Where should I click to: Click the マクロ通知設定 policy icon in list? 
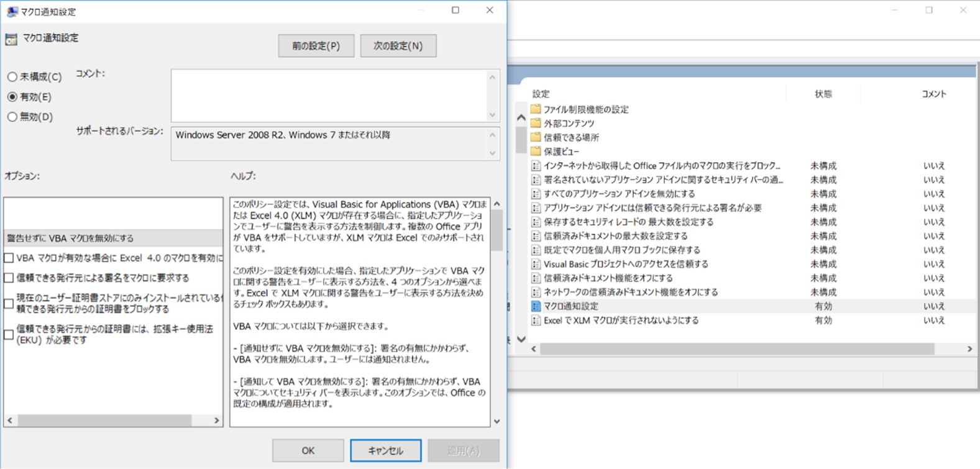[536, 306]
